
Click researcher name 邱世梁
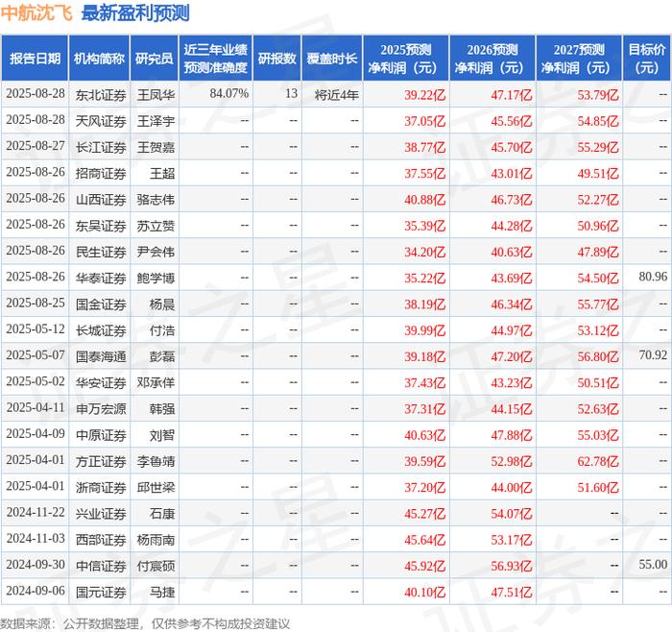point(156,487)
